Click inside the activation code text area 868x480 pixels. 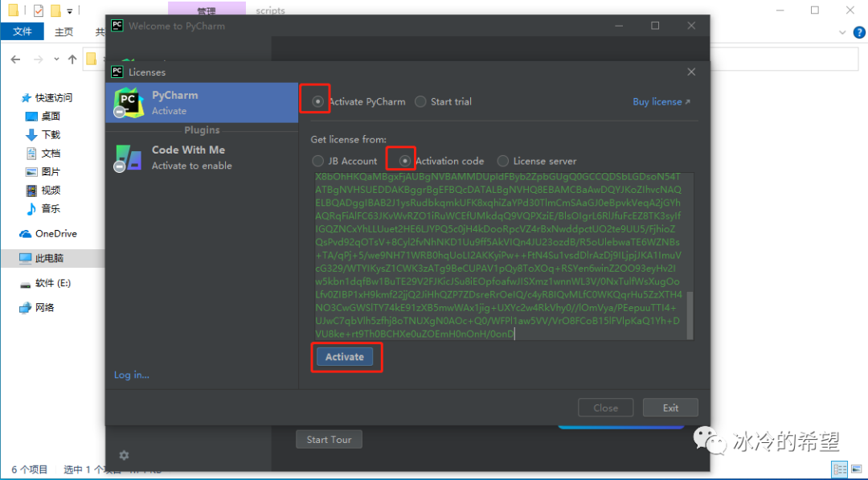(x=501, y=256)
